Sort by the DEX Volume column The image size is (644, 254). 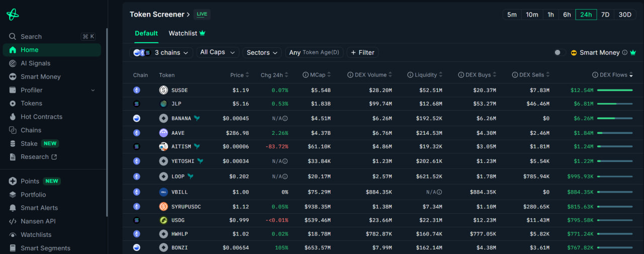click(x=370, y=75)
